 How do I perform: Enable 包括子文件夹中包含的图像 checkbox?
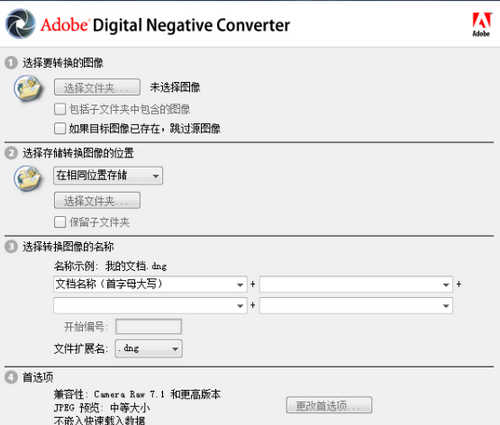coord(60,109)
